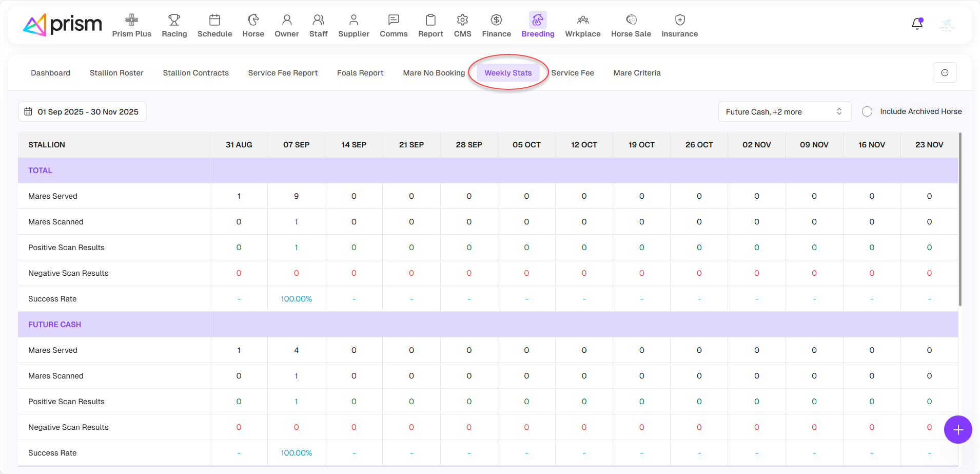Open the Schedule calendar icon
This screenshot has height=474, width=980.
(x=214, y=20)
